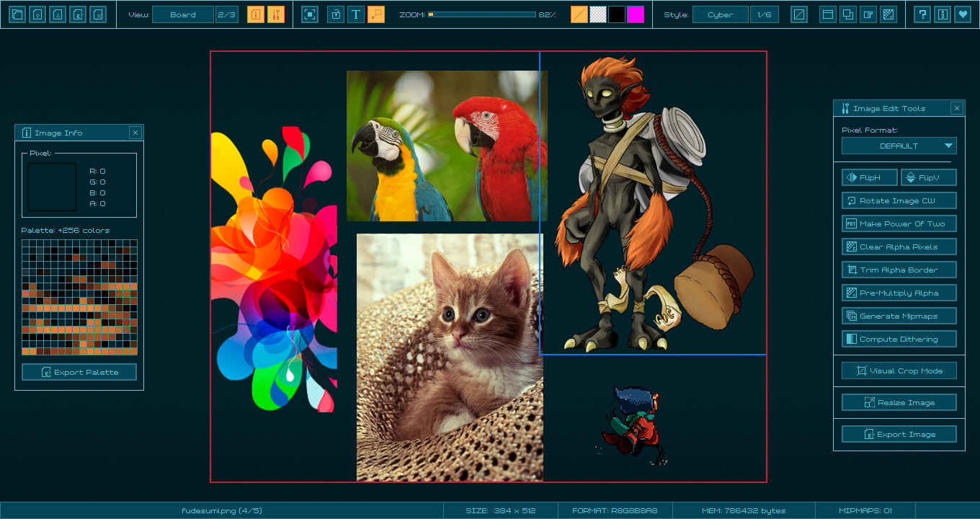
Task: Open a file with the folder icon
Action: click(x=17, y=14)
